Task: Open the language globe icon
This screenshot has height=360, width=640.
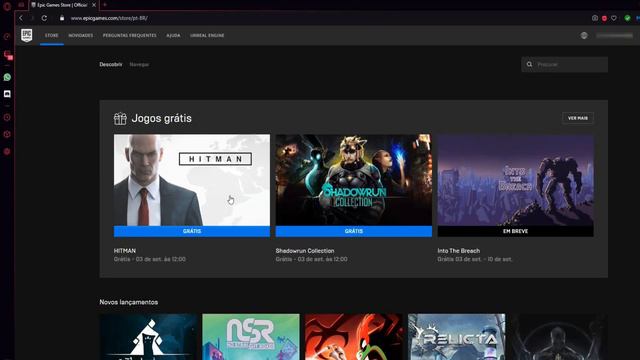Action: click(584, 36)
